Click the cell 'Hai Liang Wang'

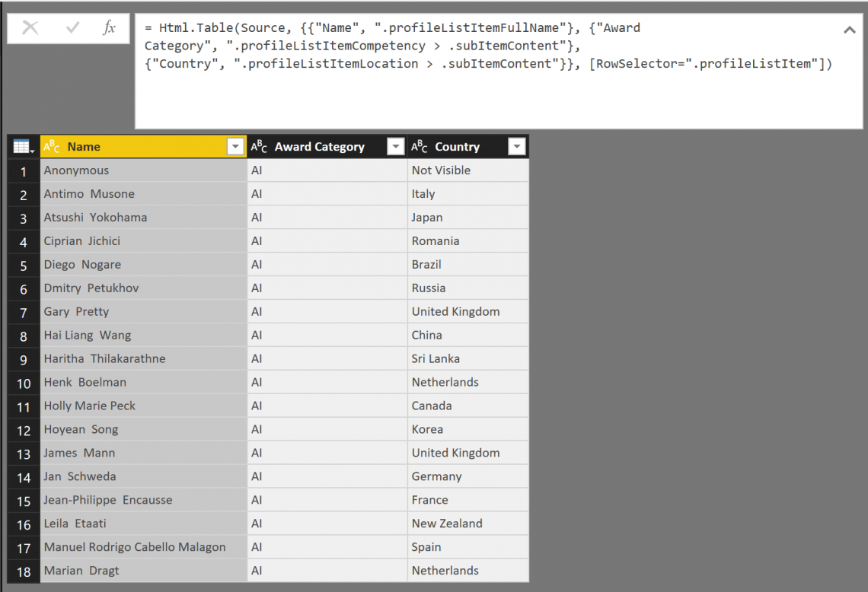click(143, 336)
